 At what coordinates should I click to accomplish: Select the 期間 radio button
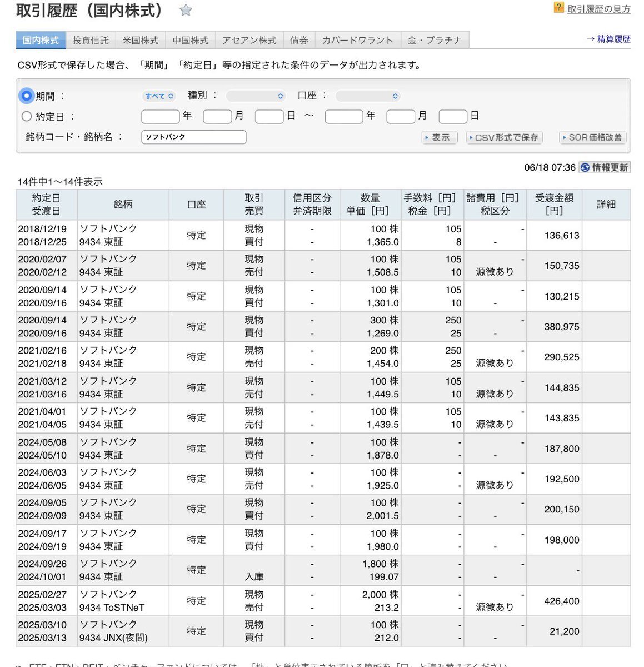27,96
